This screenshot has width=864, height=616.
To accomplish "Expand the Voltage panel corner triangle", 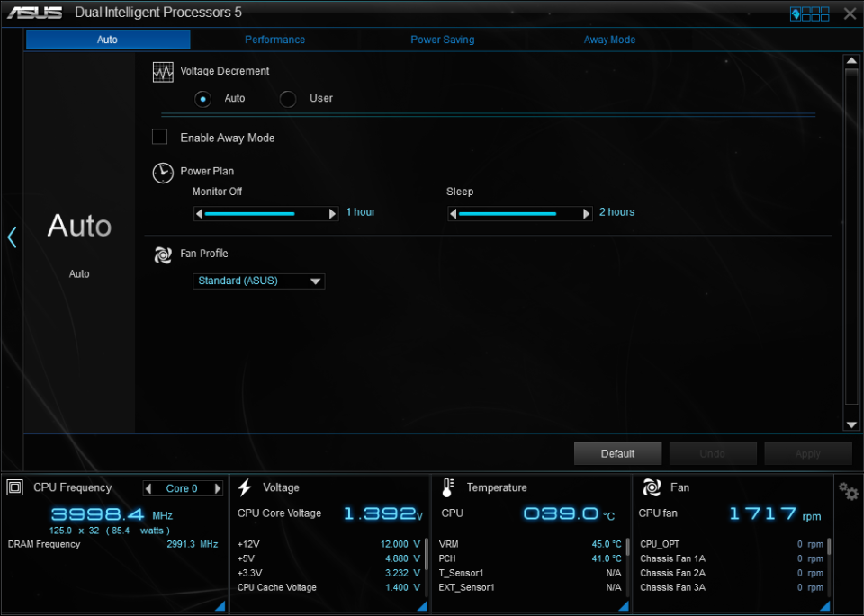I will [x=422, y=605].
